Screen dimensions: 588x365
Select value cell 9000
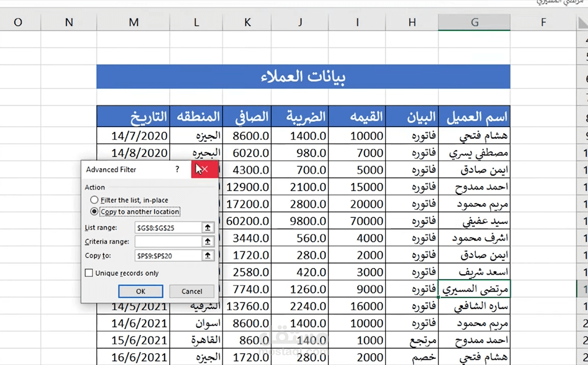(x=357, y=289)
